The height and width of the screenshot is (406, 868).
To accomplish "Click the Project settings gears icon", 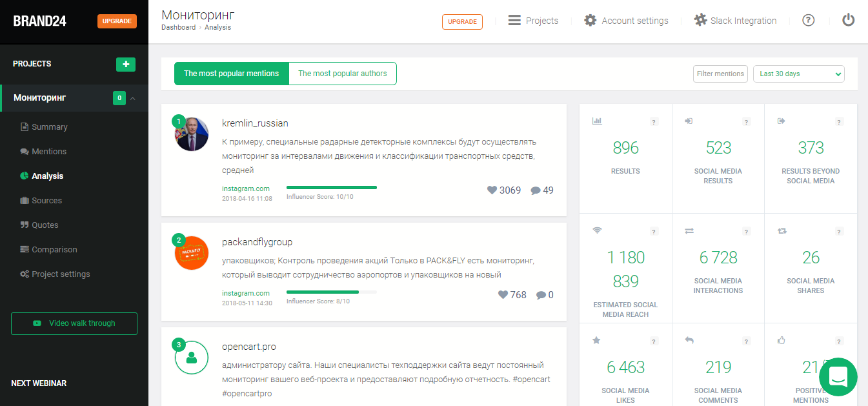I will point(25,274).
